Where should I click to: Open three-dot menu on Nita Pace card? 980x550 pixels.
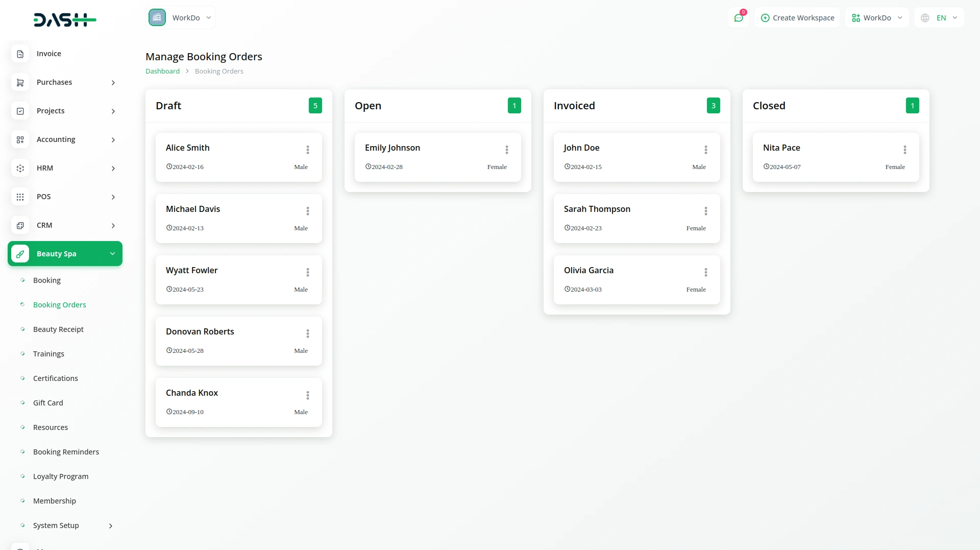tap(904, 150)
